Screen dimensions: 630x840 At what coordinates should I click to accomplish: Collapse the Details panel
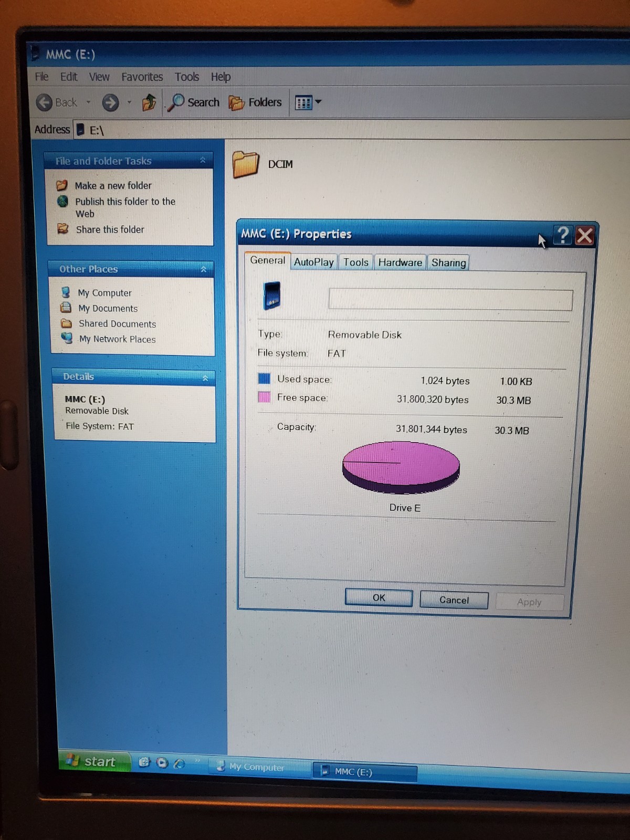(205, 377)
